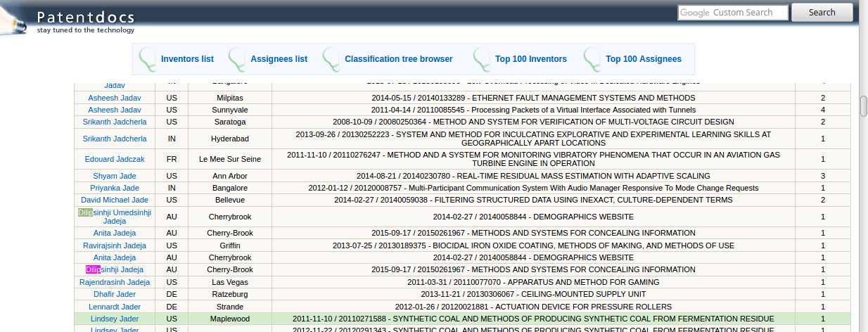
Task: Click city cell Maplewood
Action: (x=230, y=319)
